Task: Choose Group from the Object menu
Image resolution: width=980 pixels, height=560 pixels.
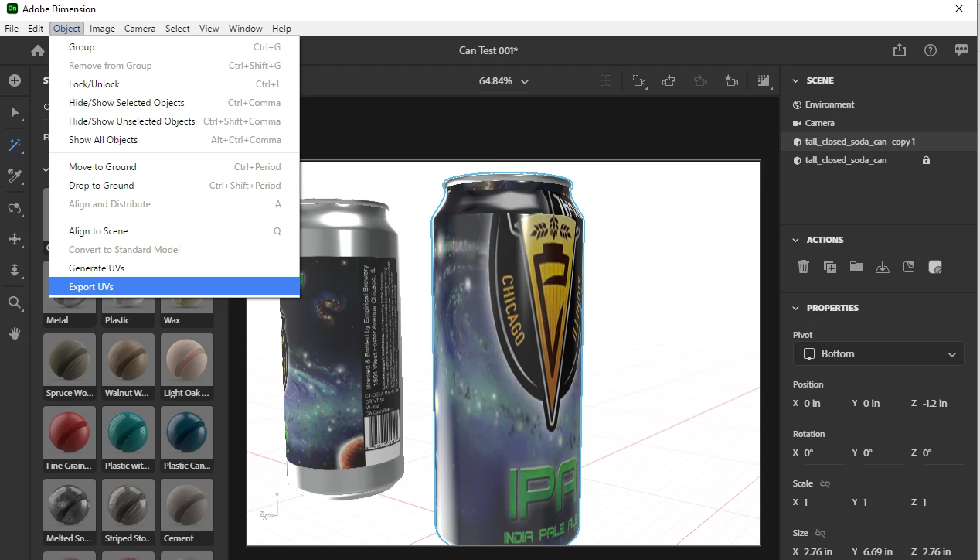Action: pyautogui.click(x=174, y=47)
